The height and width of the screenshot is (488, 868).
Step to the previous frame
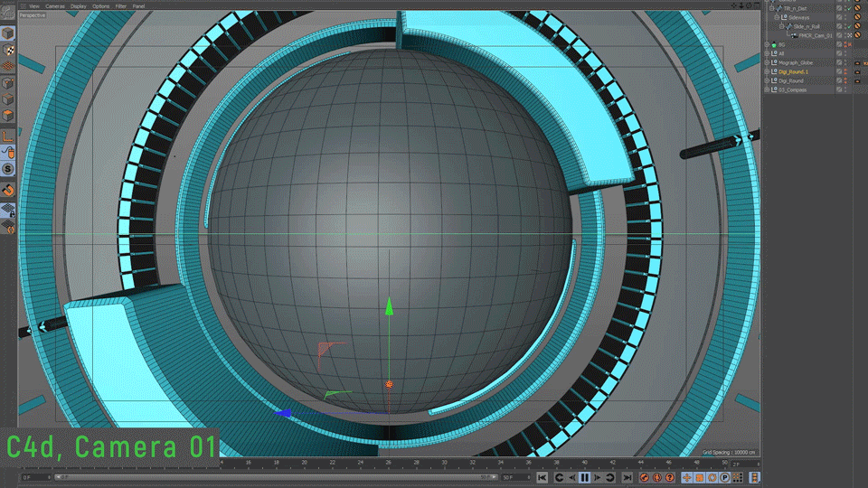click(x=571, y=477)
